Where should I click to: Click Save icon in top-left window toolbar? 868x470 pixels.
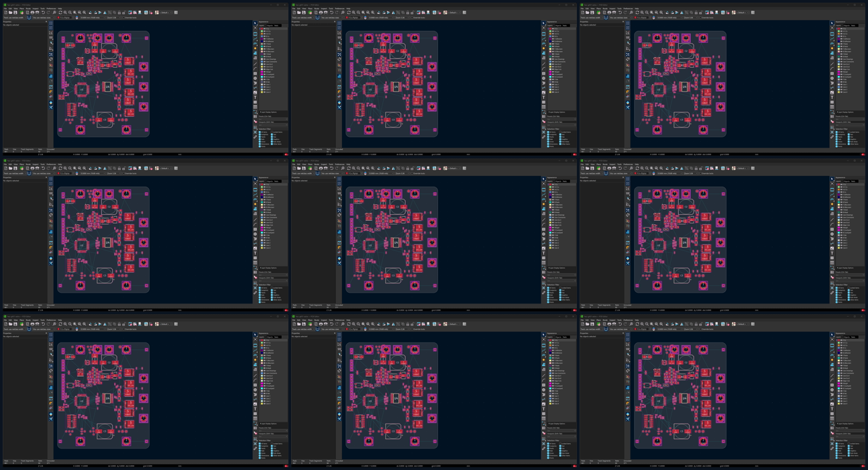[x=15, y=12]
